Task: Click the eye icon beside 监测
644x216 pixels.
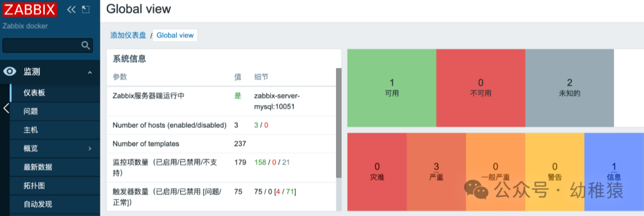Action: click(10, 72)
